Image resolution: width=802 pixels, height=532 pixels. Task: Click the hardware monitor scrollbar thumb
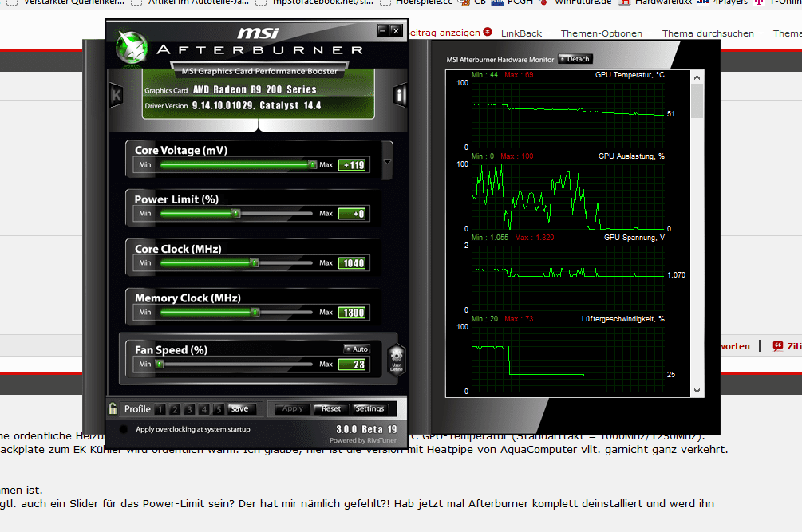click(697, 101)
